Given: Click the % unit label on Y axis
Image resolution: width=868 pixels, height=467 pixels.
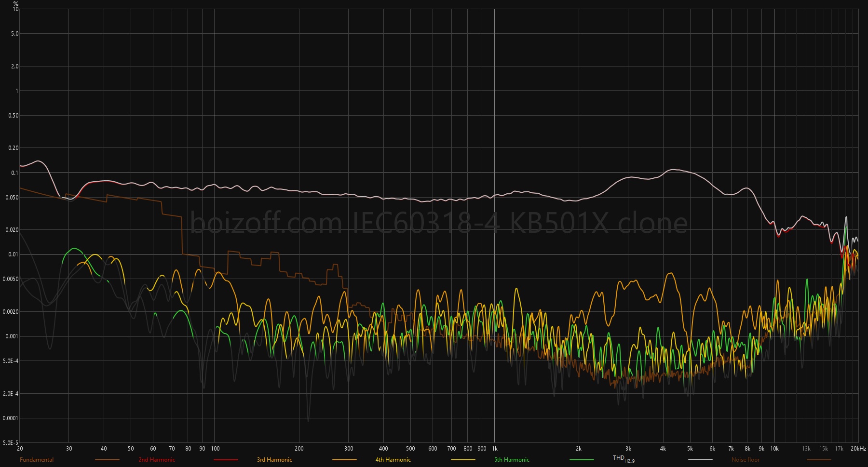Looking at the screenshot, I should (16, 3).
